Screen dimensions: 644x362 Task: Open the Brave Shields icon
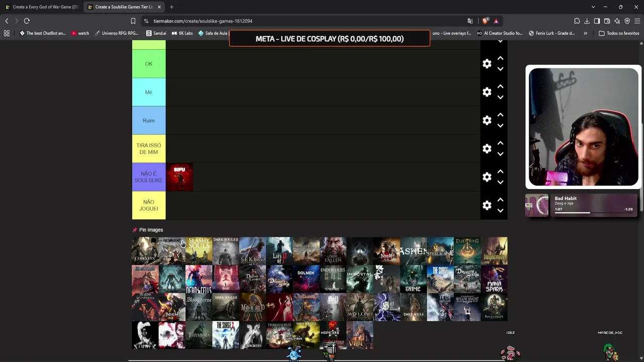click(x=485, y=21)
